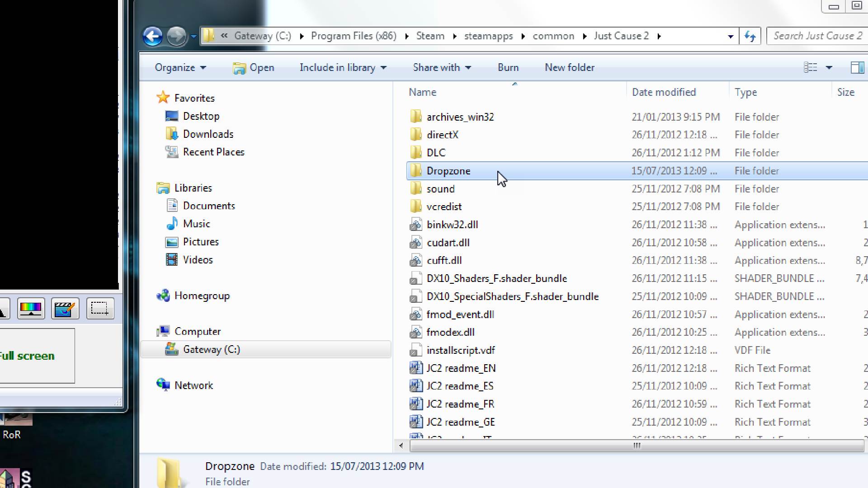This screenshot has height=488, width=868.
Task: Click the color spectrum monitor icon
Action: point(31,309)
